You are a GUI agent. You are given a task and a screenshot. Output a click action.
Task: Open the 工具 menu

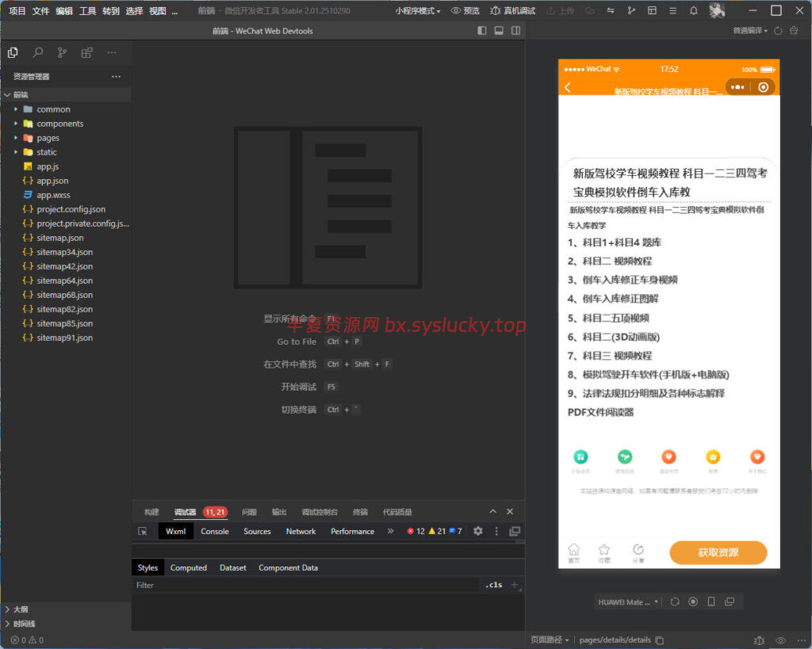tap(87, 11)
